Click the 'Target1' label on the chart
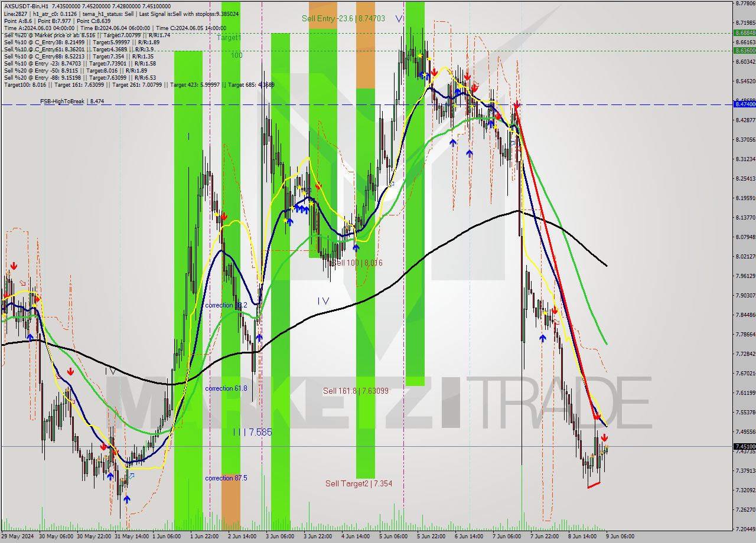 (229, 37)
